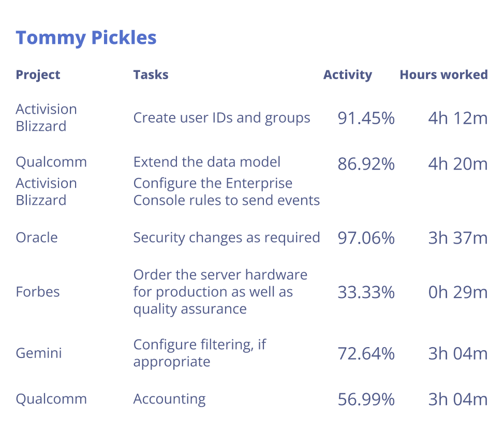Viewport: 504px width, 433px height.
Task: Click the Create user IDs and groups task
Action: point(221,118)
